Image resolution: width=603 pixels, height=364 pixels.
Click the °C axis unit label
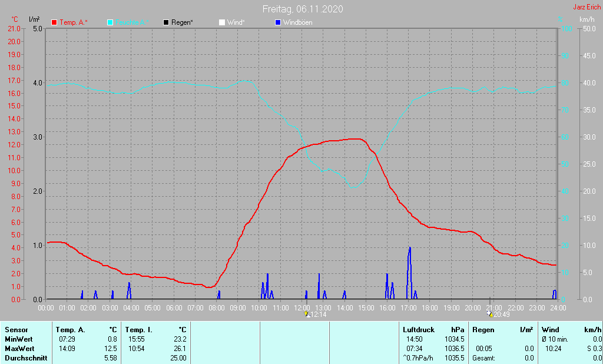point(15,19)
